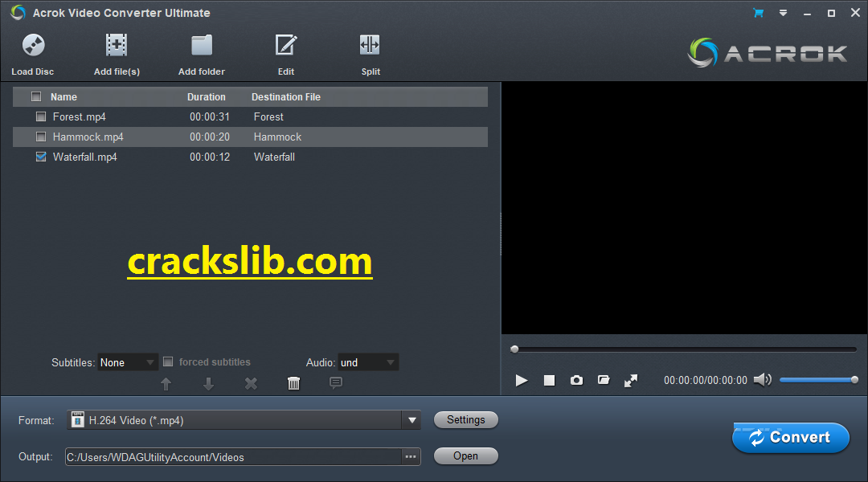Click the Load Disc toolbar icon
Viewport: 868px width, 482px height.
pos(33,45)
